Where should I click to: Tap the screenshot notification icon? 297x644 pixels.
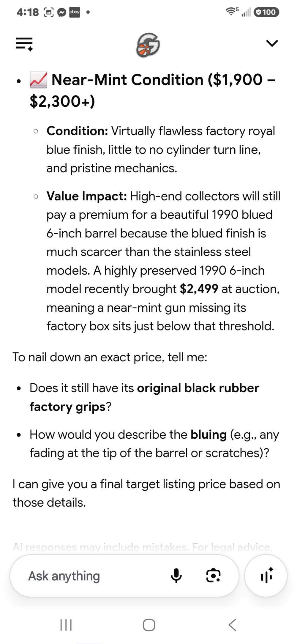tap(49, 12)
